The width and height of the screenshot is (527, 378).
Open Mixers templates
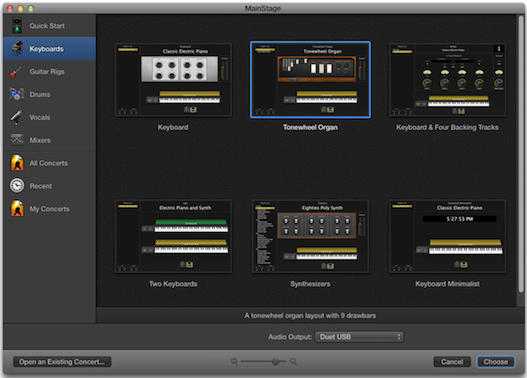[49, 140]
